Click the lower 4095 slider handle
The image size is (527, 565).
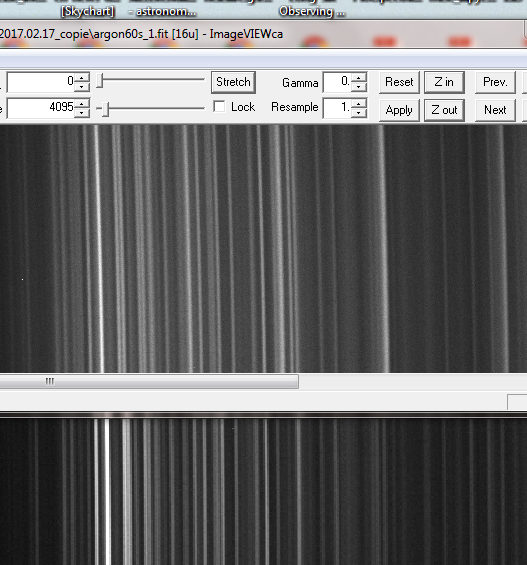(105, 109)
